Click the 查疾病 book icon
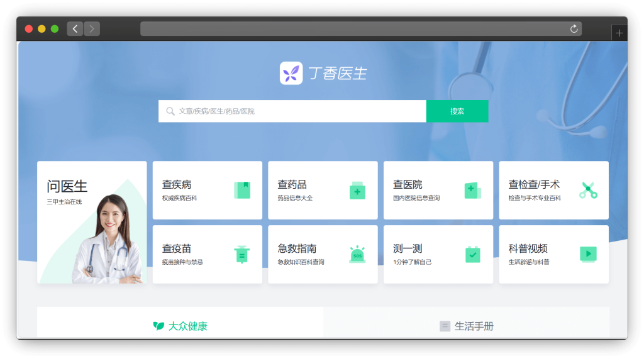This screenshot has height=356, width=644. (x=242, y=190)
